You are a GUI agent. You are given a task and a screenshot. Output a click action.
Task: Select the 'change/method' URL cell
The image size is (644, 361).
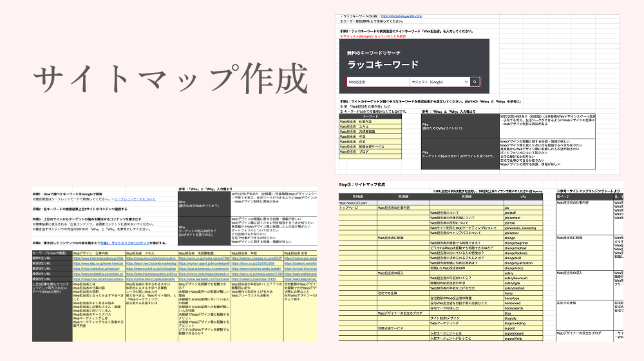pyautogui.click(x=523, y=248)
